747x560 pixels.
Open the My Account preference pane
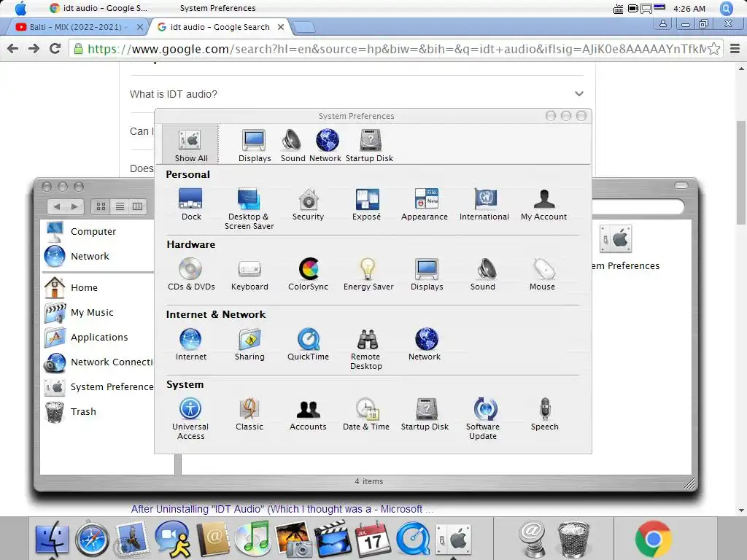[x=543, y=204]
